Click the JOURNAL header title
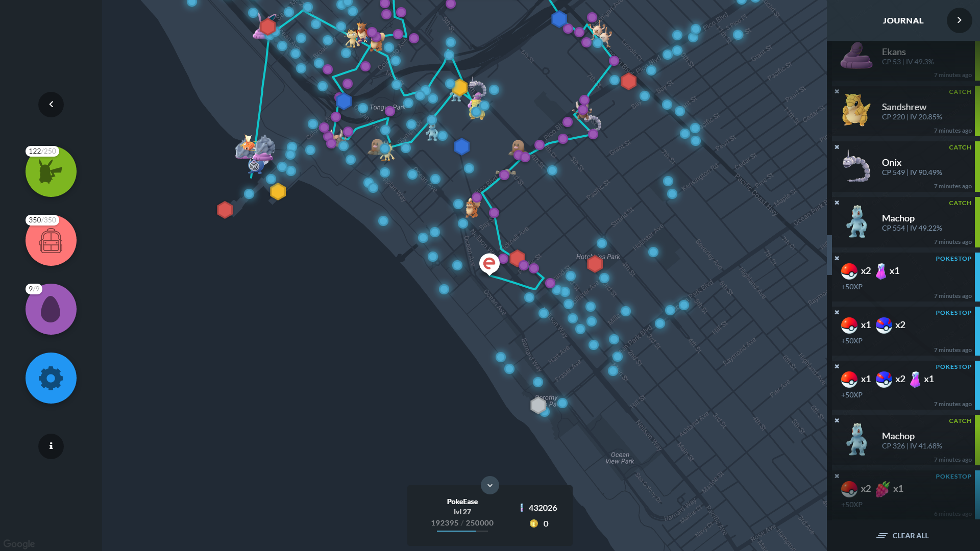Image resolution: width=980 pixels, height=551 pixels. click(x=903, y=20)
